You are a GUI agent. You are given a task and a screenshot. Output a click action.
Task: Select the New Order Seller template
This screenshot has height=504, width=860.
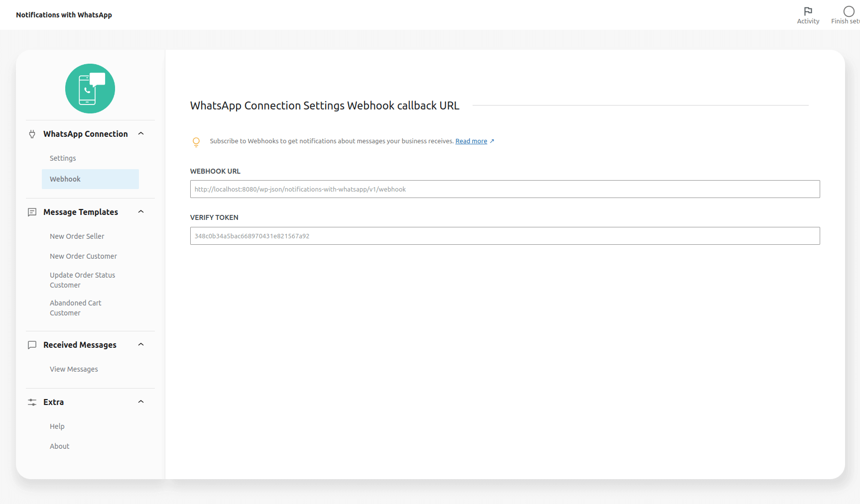[77, 236]
